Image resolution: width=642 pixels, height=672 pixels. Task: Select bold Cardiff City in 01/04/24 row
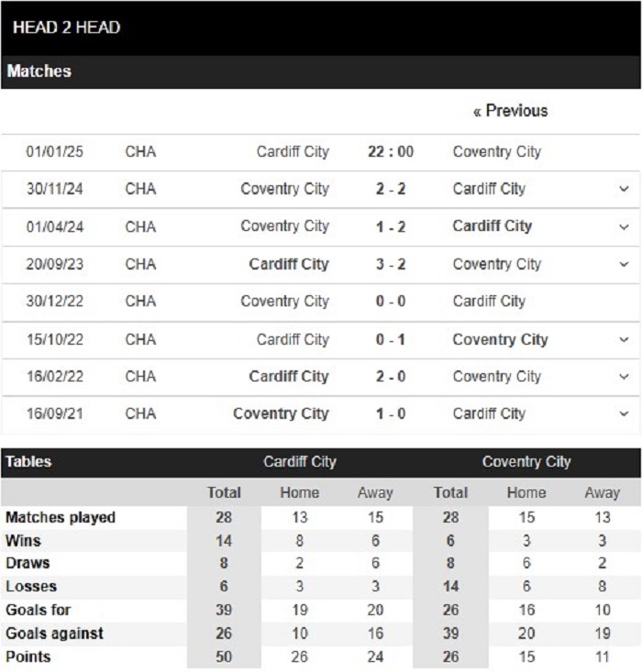(493, 226)
